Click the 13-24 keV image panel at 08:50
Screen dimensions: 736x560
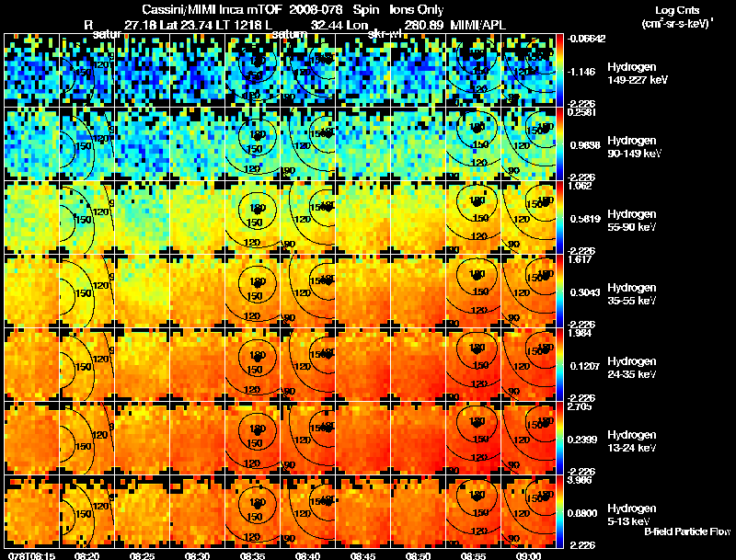(x=418, y=439)
